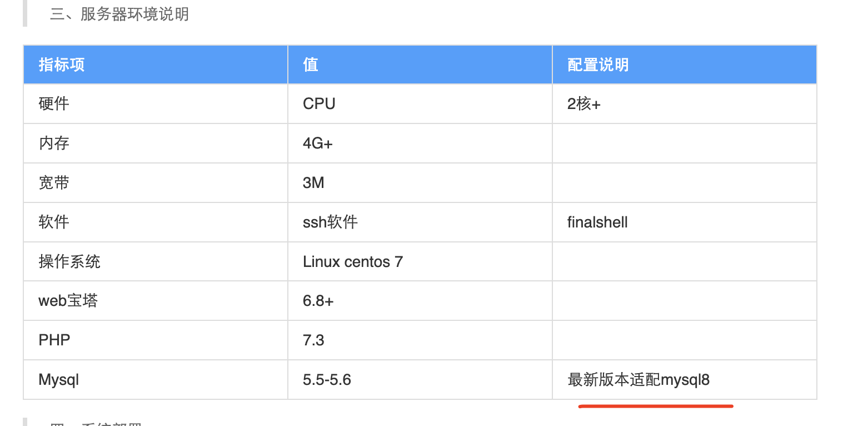Click the 3M bandwidth value

click(x=313, y=183)
